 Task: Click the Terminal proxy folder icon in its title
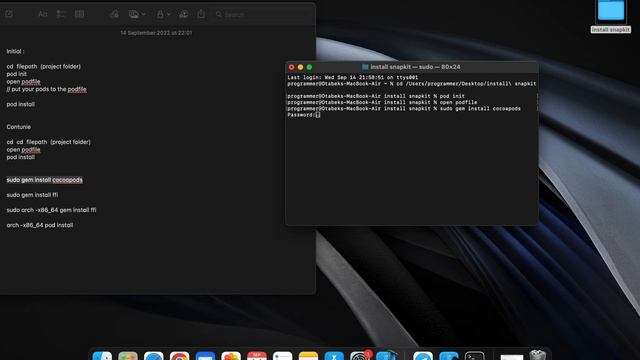click(365, 67)
